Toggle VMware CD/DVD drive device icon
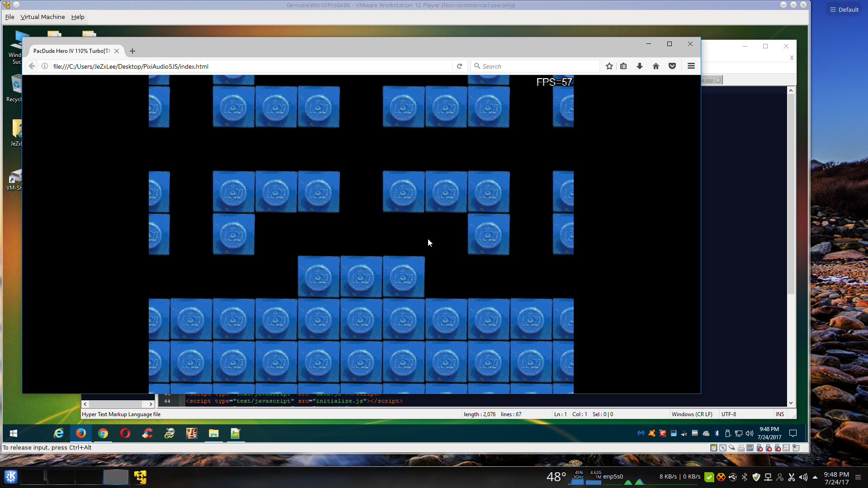The image size is (868, 488). [x=723, y=448]
